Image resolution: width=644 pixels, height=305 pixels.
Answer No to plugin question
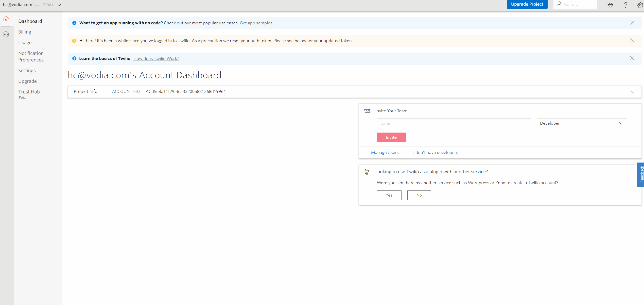point(419,195)
